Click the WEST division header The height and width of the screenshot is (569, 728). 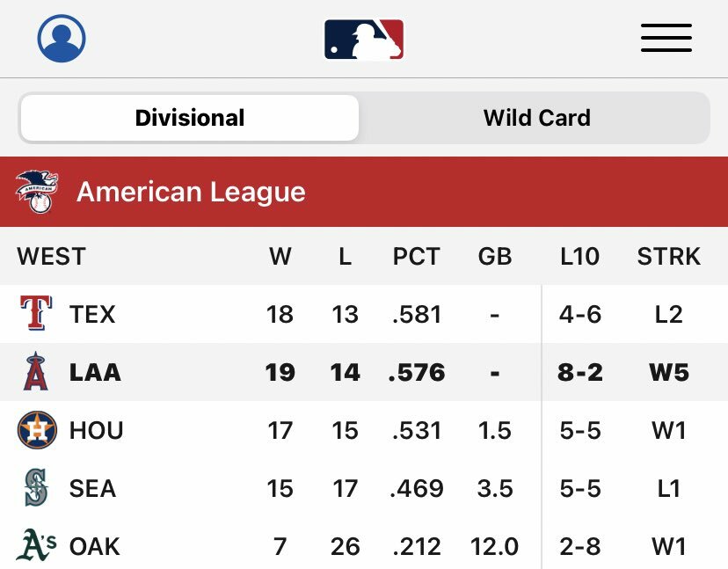click(51, 257)
